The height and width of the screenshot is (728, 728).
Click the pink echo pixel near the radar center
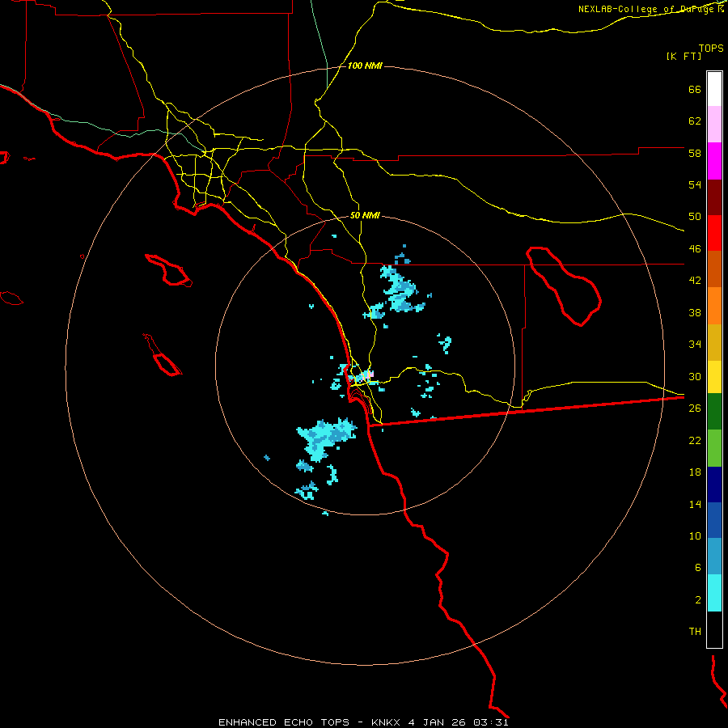pos(370,374)
